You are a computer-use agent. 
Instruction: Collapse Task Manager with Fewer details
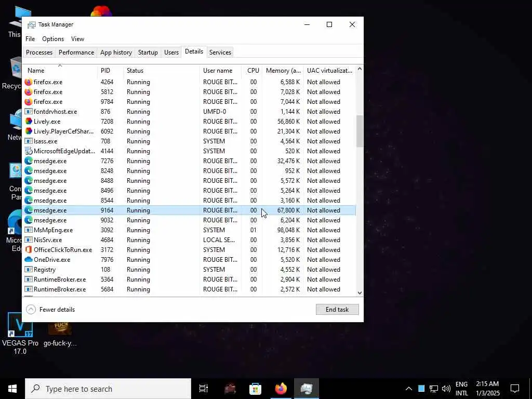click(50, 310)
